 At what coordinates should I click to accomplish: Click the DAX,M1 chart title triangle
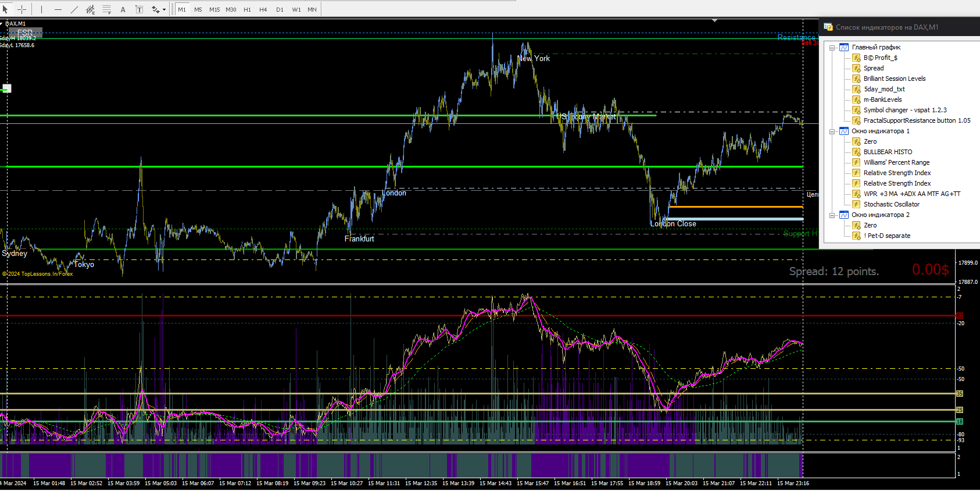pos(2,23)
